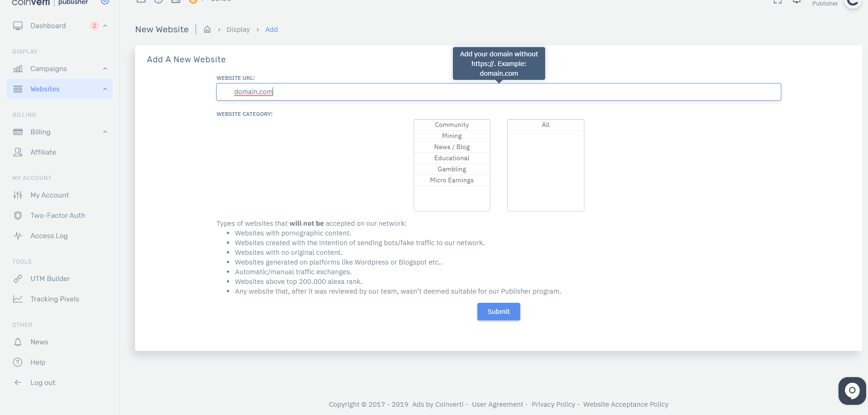Select the Gambling category
The image size is (868, 415).
[452, 169]
